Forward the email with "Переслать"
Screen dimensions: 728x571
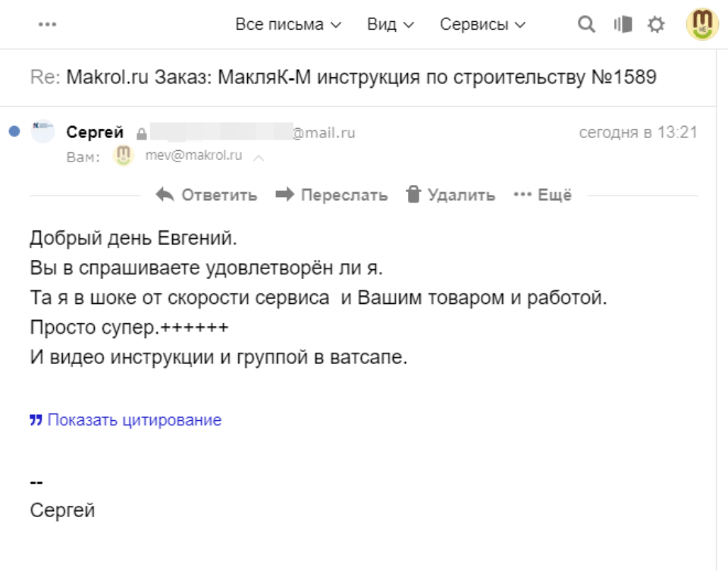[331, 195]
